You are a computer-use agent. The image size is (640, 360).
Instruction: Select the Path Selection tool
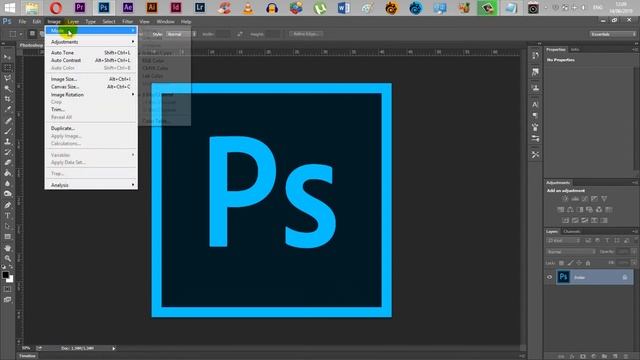[x=7, y=226]
